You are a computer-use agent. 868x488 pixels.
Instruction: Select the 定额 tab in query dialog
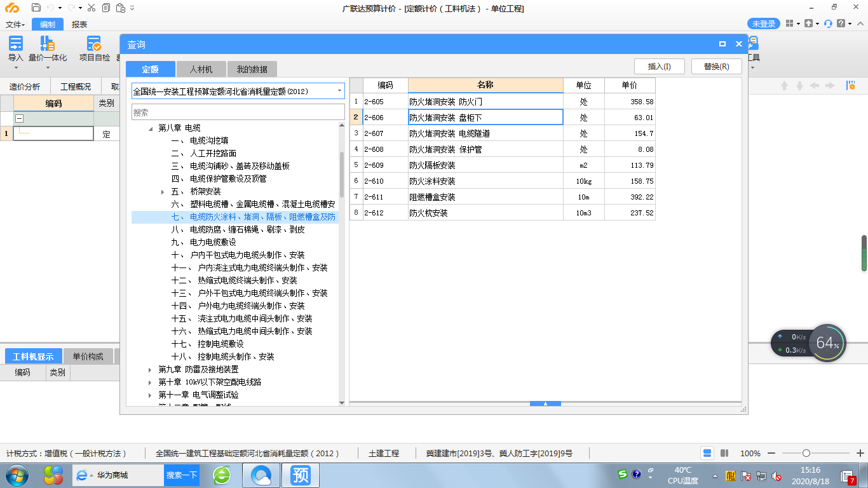click(150, 69)
